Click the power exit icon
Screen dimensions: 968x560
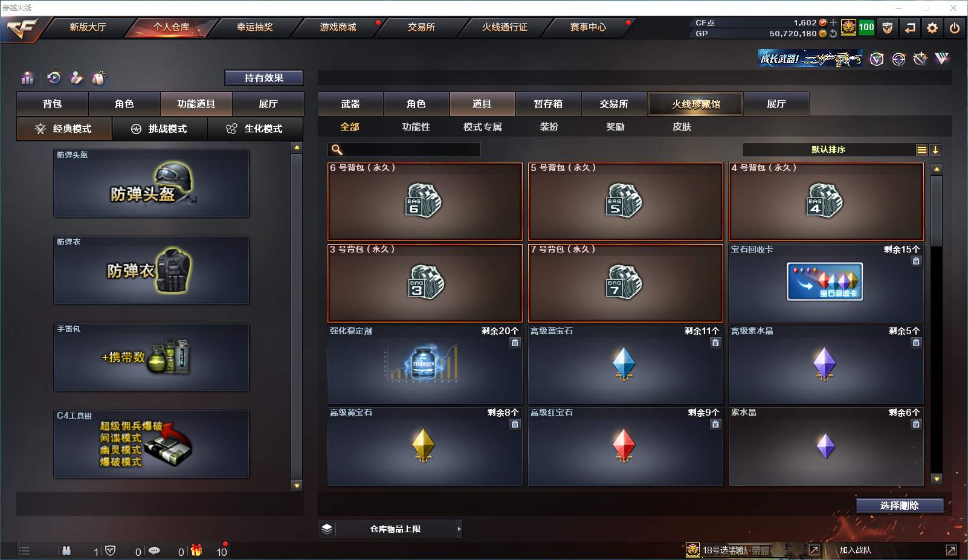tap(954, 28)
